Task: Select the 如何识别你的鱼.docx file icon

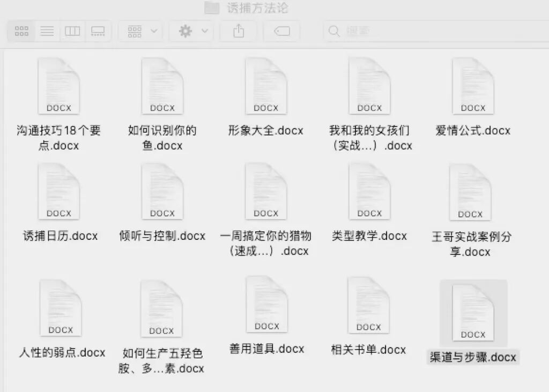Action: click(x=162, y=86)
